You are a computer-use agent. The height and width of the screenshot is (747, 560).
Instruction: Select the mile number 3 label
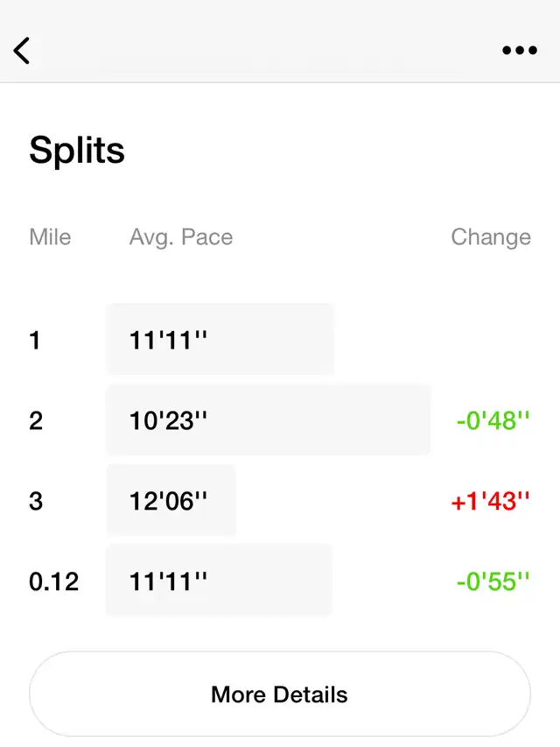click(x=36, y=501)
